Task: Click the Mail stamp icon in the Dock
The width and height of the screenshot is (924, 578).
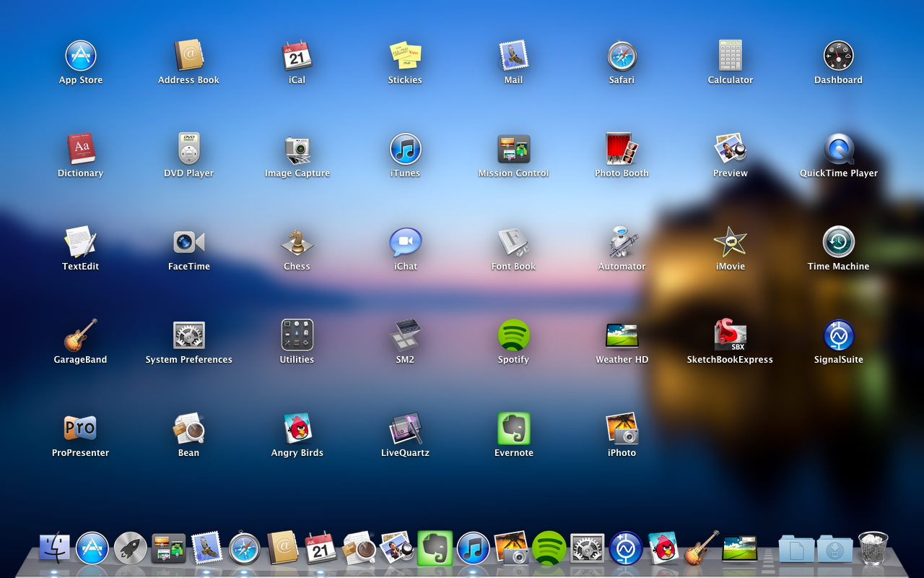Action: [206, 548]
